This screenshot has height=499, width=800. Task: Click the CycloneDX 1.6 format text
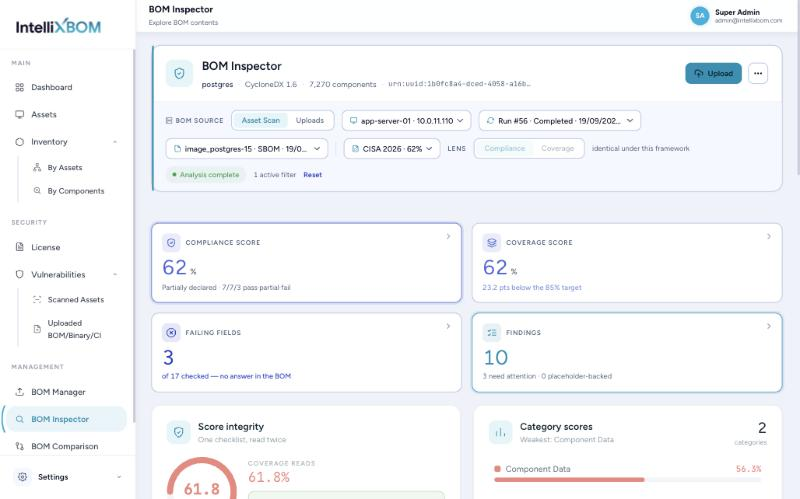270,84
